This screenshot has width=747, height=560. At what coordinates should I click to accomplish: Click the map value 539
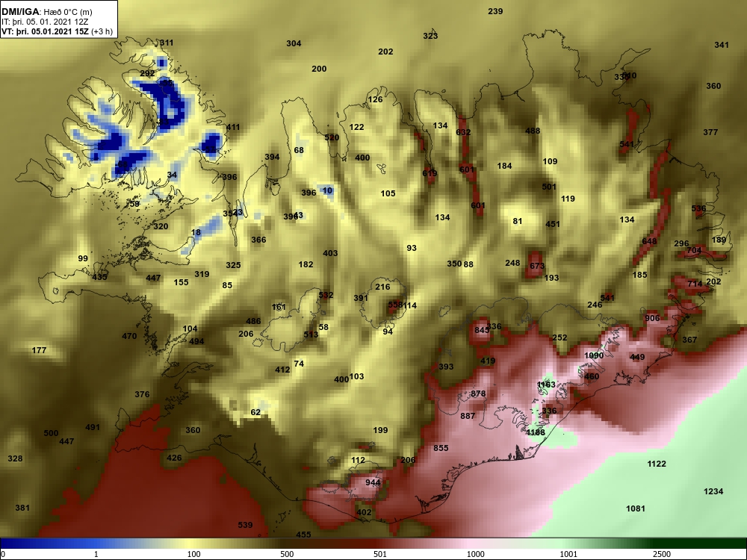tap(245, 525)
